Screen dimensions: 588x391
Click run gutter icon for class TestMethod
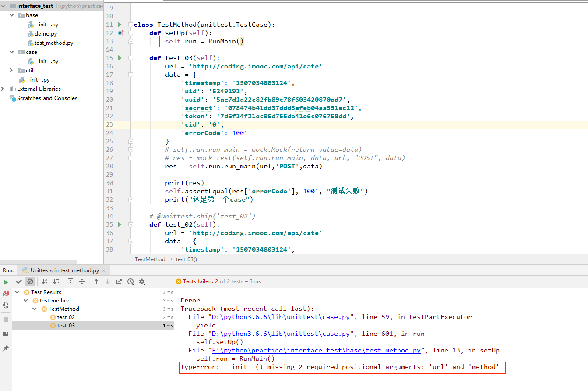120,25
